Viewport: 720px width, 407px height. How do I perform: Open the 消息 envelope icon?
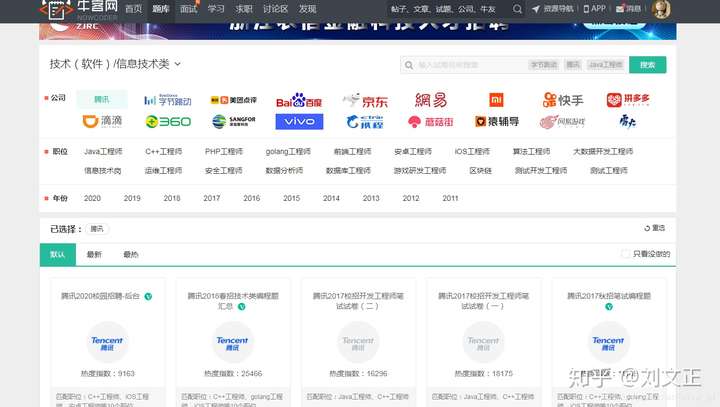[628, 9]
